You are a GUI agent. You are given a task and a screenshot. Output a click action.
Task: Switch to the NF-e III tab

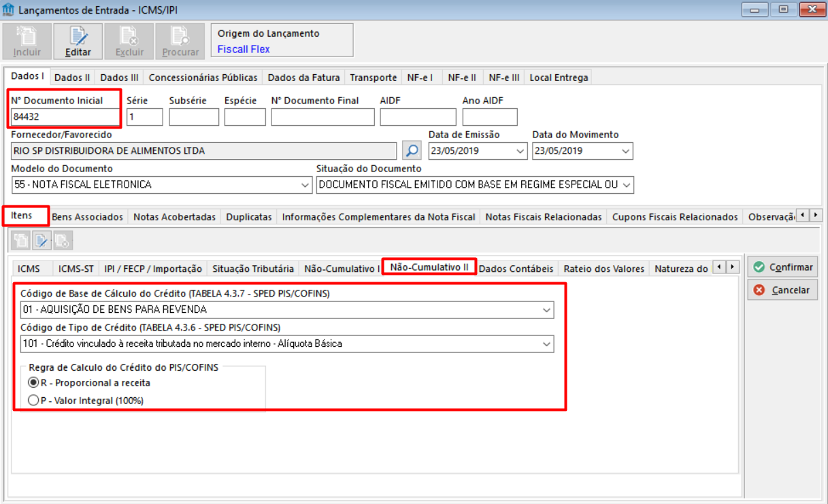pos(504,78)
